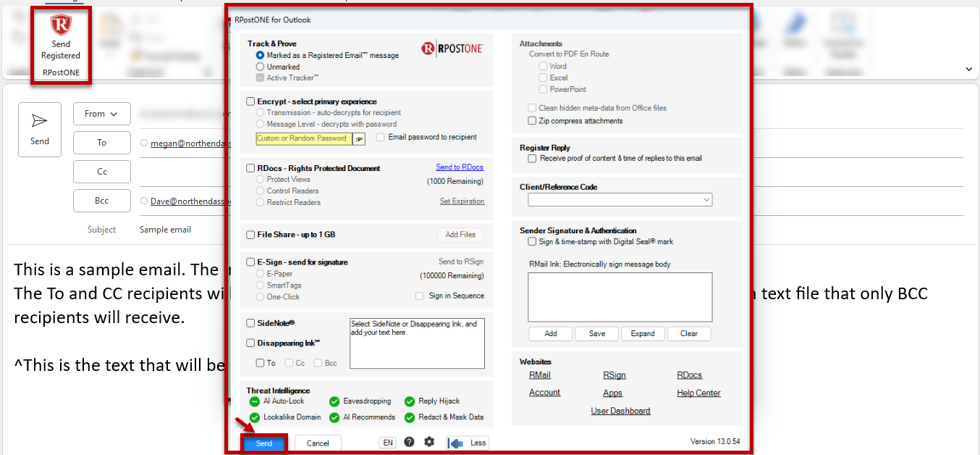This screenshot has height=455, width=980.
Task: Enable the Encrypt checkbox
Action: coord(250,101)
